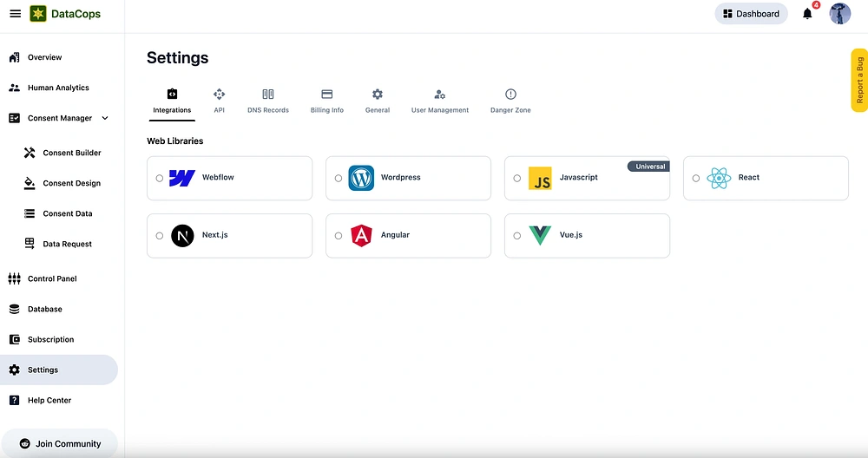Click the Consent Design paint bucket icon
868x458 pixels.
click(30, 183)
